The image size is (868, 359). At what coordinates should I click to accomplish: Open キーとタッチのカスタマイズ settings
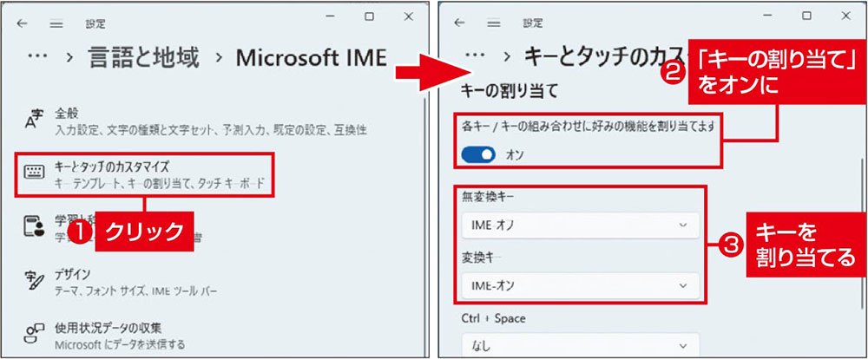[145, 174]
